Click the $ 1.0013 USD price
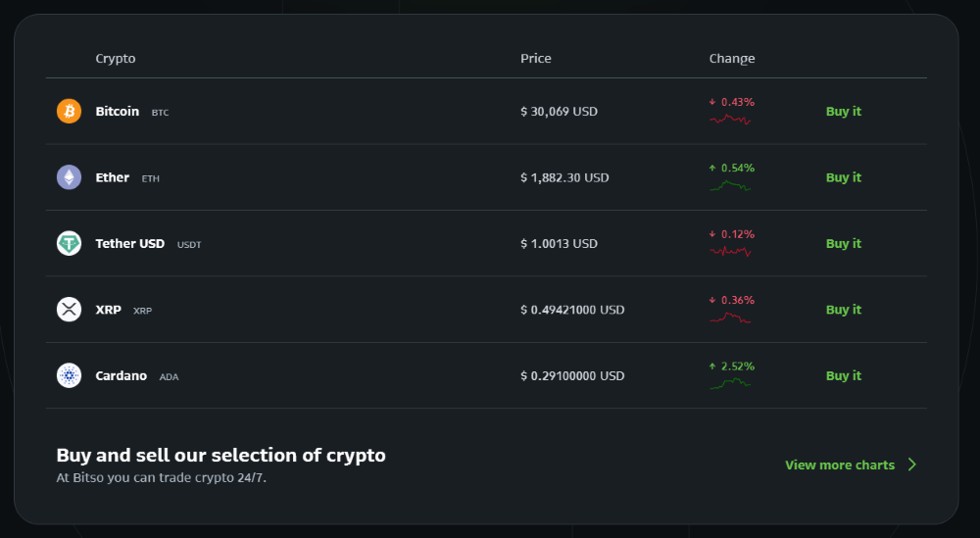This screenshot has height=538, width=980. click(x=559, y=244)
